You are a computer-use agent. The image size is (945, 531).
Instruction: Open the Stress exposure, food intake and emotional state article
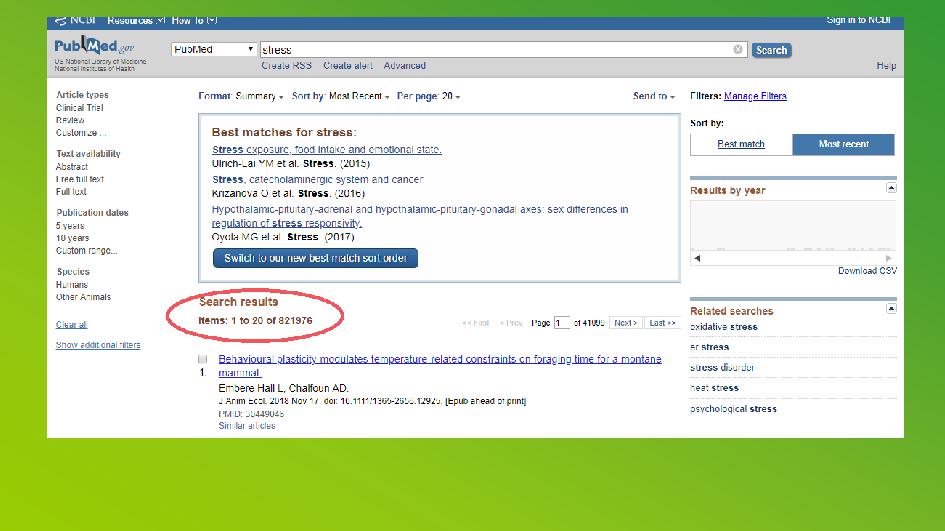327,149
